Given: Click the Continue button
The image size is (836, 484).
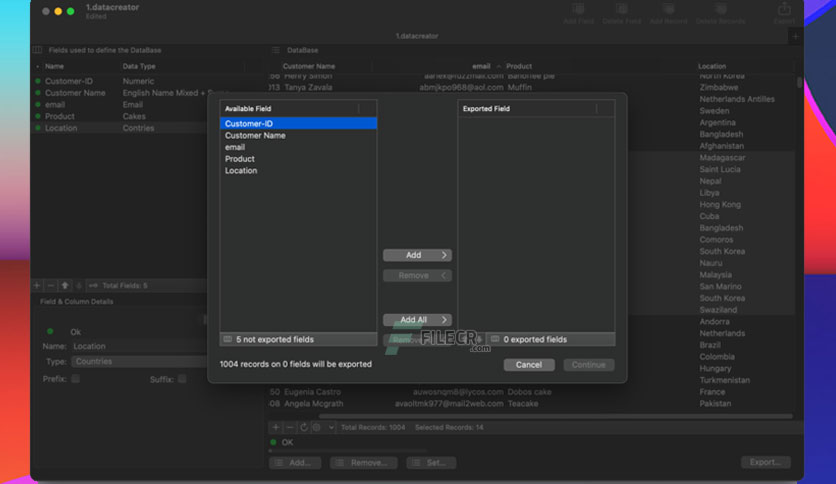Looking at the screenshot, I should pos(589,365).
